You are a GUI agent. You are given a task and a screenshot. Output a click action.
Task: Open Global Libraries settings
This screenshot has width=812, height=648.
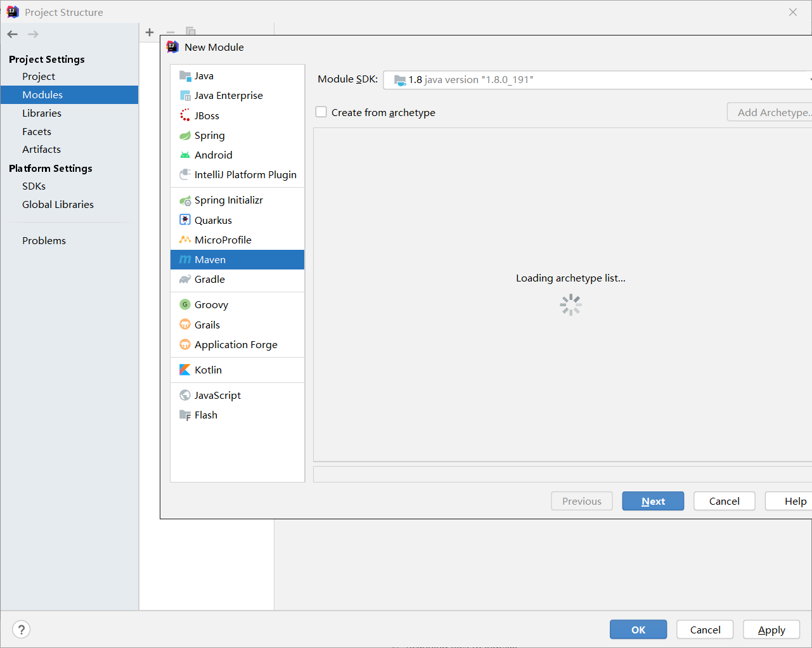point(58,204)
